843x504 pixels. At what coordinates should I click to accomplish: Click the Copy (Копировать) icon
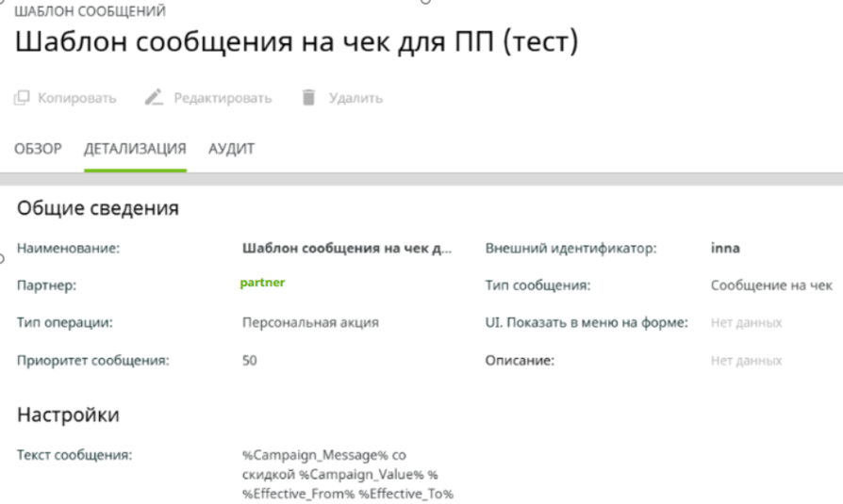22,98
